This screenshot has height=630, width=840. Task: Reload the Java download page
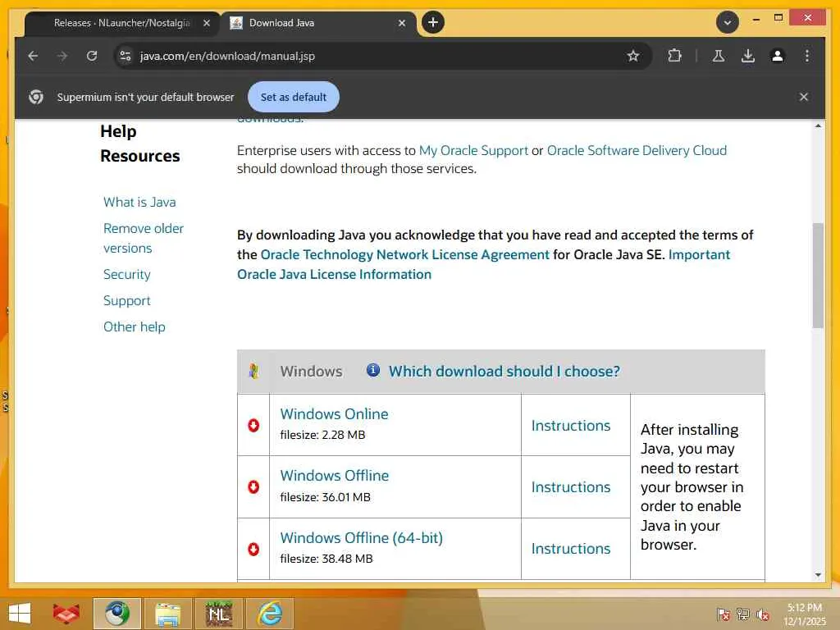tap(92, 56)
